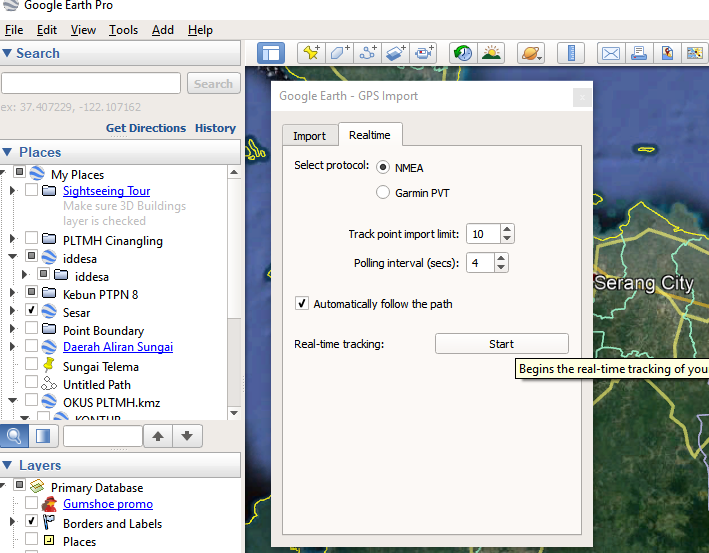Image resolution: width=709 pixels, height=553 pixels.
Task: Open Get Directions link
Action: click(146, 128)
